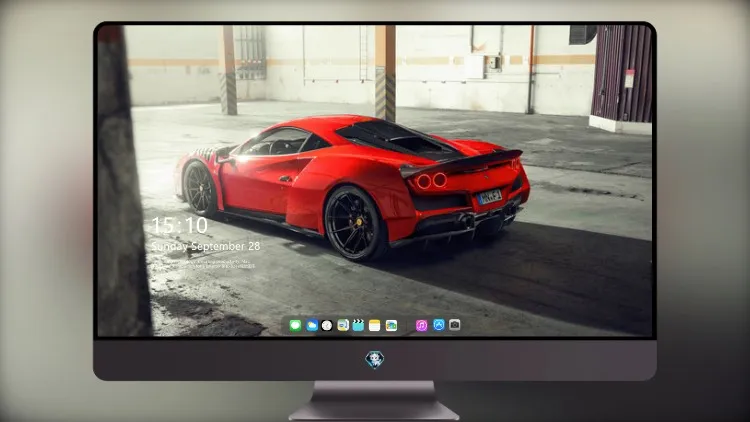Click the 15:10 clock widget
This screenshot has width=750, height=422.
tap(180, 225)
